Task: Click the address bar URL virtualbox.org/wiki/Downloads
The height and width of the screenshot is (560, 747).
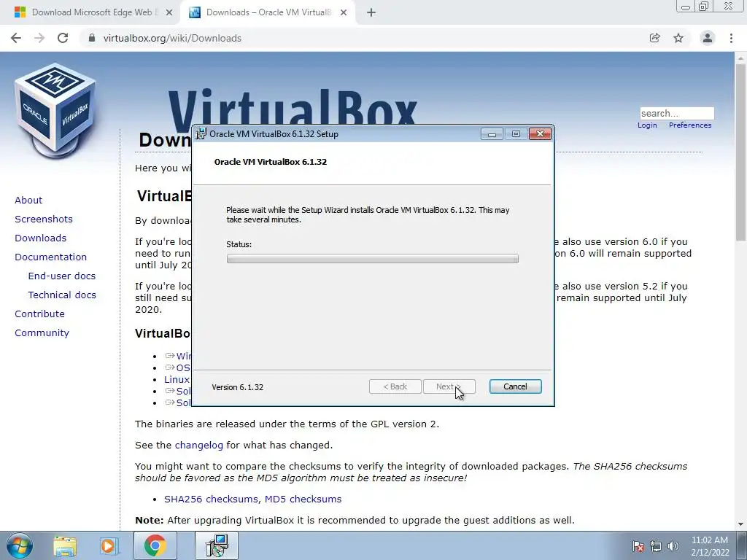Action: click(172, 38)
